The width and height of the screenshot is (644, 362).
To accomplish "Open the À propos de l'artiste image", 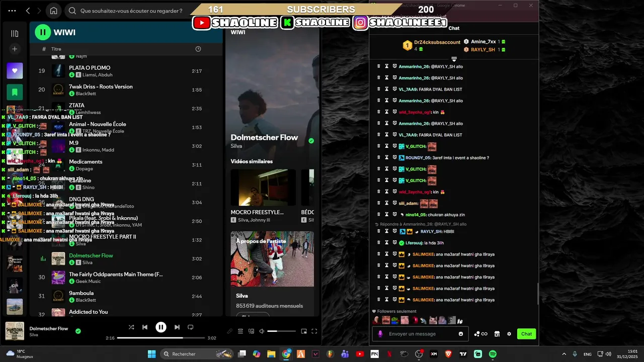I will tap(272, 259).
